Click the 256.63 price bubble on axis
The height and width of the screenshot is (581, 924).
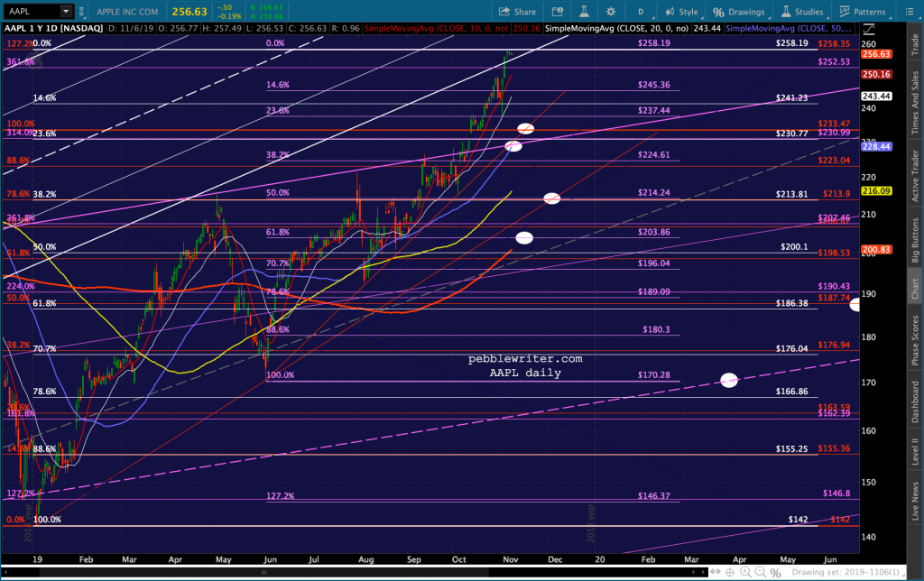tap(876, 53)
